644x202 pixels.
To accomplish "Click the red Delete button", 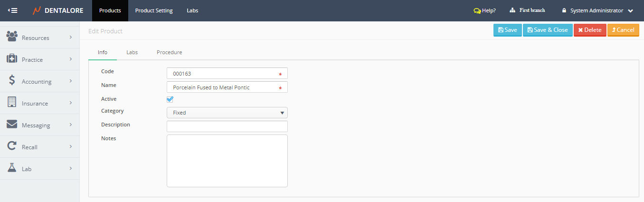I will [x=589, y=30].
